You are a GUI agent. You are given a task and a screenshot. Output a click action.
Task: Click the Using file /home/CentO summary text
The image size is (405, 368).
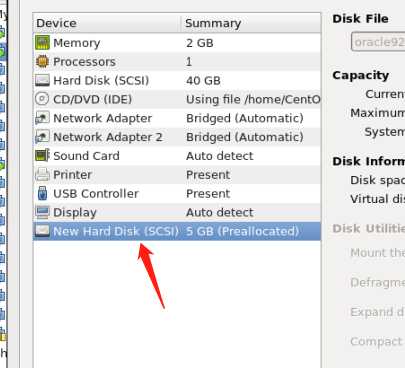tap(253, 99)
